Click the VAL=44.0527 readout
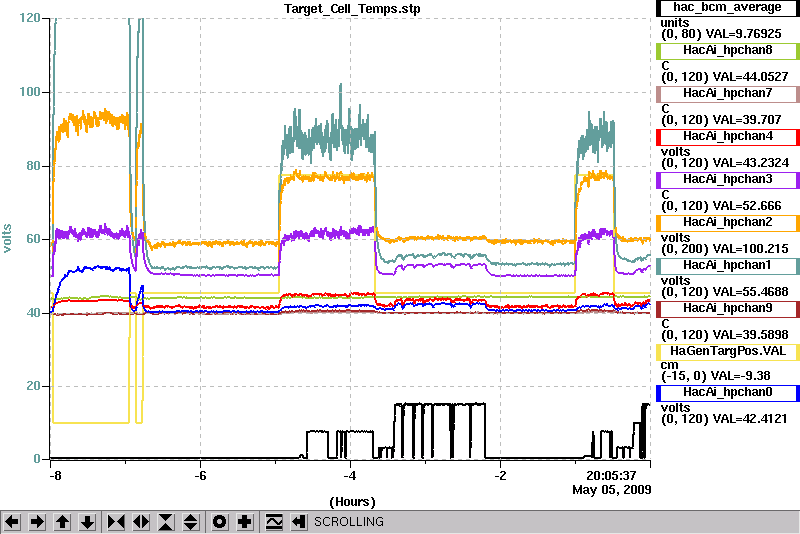The width and height of the screenshot is (800, 534). pyautogui.click(x=751, y=77)
